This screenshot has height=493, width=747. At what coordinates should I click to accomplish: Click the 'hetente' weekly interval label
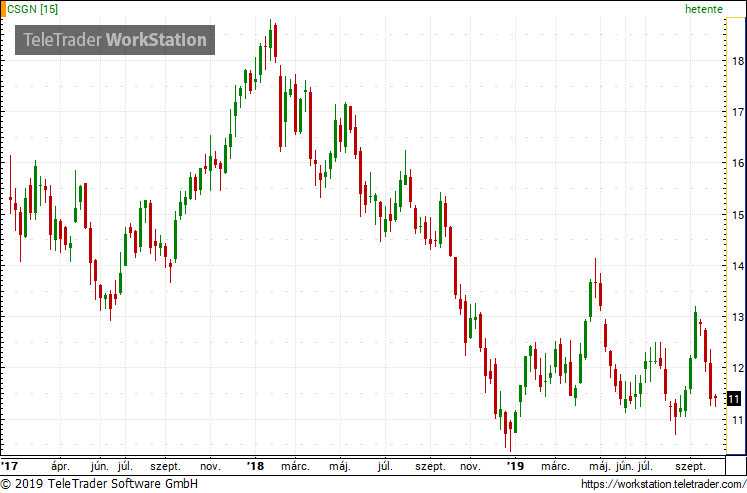pyautogui.click(x=704, y=9)
